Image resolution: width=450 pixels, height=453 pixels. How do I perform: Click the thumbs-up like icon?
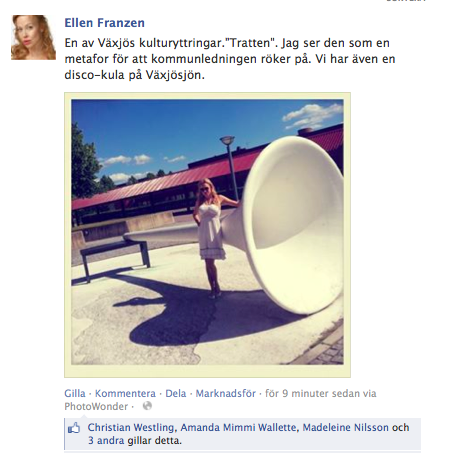[x=74, y=428]
